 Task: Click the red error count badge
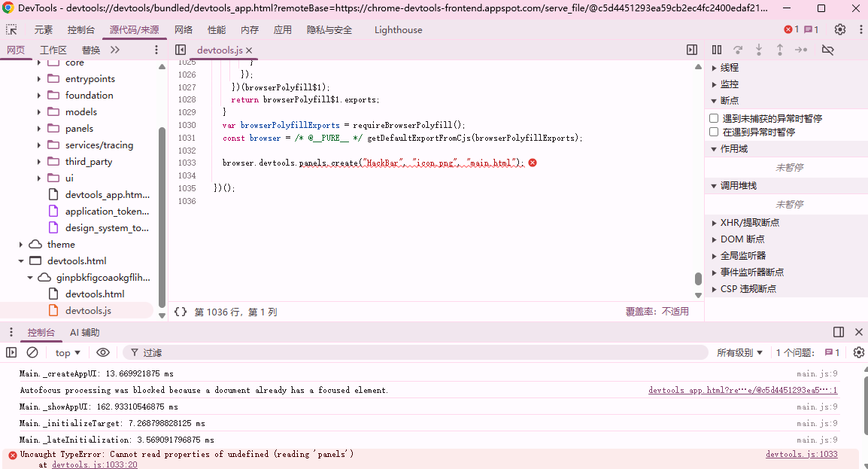click(791, 30)
